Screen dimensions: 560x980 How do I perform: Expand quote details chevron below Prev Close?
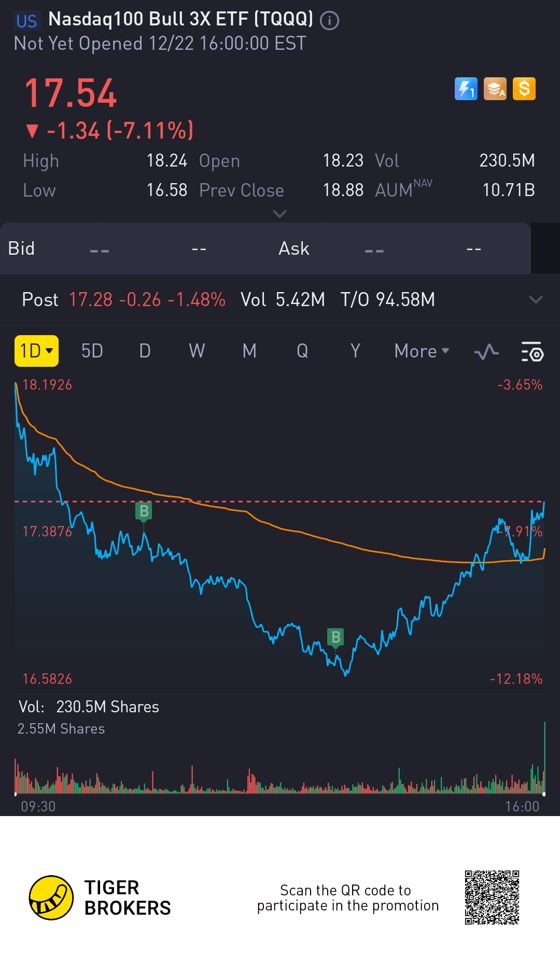(279, 214)
